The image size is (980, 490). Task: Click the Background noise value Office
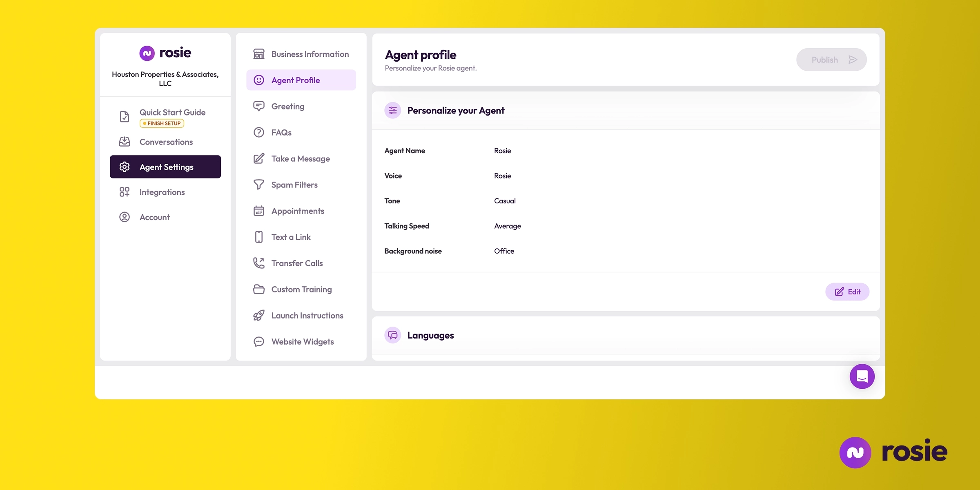[504, 251]
